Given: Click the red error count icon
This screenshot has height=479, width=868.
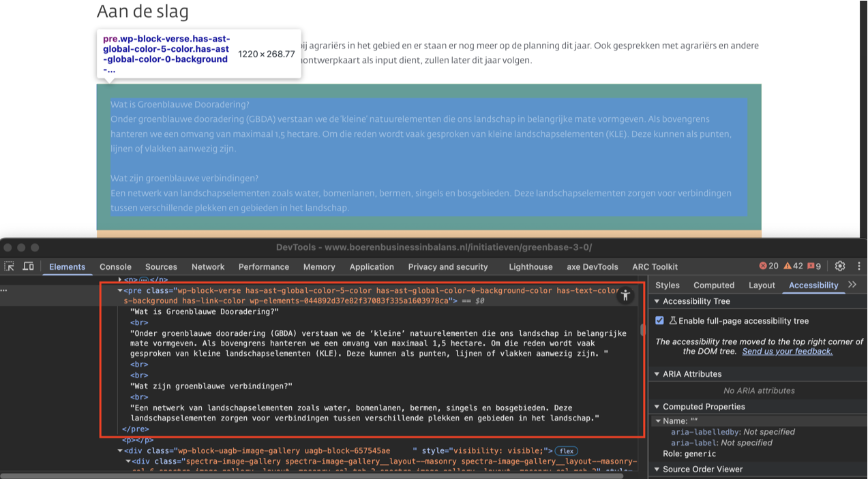Looking at the screenshot, I should click(x=763, y=266).
